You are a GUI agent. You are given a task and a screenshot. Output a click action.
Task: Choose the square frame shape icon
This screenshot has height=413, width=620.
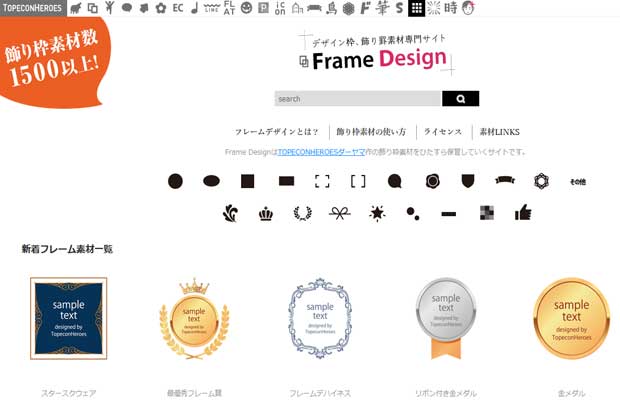[x=248, y=181]
